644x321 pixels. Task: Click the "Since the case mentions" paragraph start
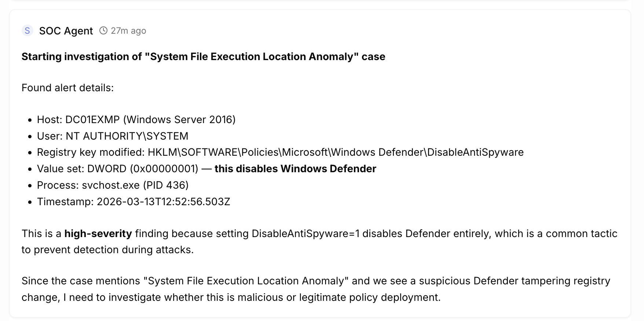[81, 281]
